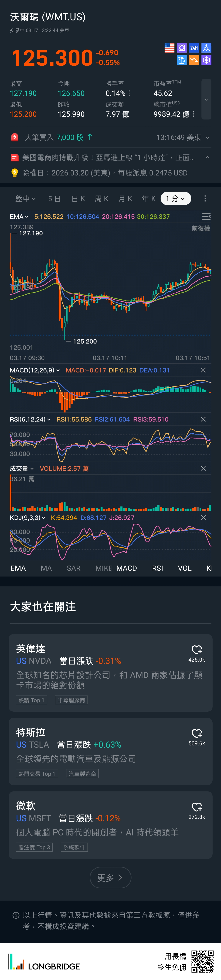Open the Amazon e-commerce news headline
Screen dimensions: 221x980
click(x=108, y=158)
